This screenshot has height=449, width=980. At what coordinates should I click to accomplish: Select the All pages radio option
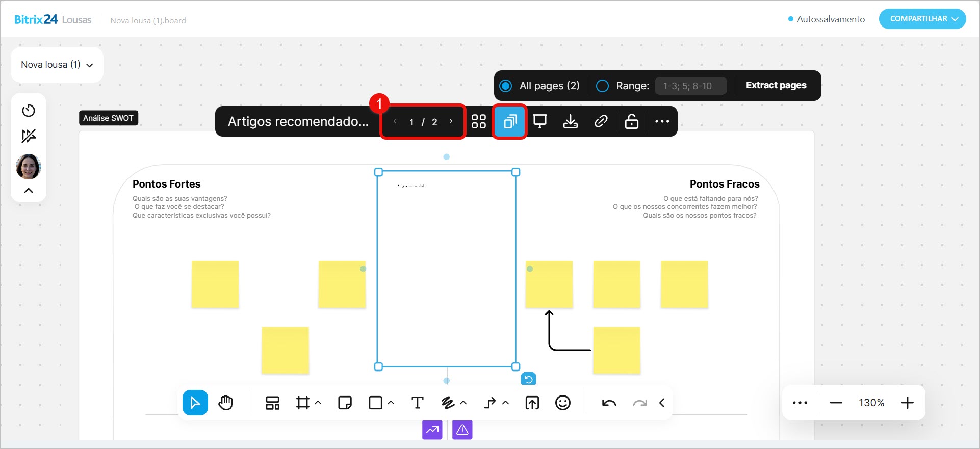[x=506, y=86]
